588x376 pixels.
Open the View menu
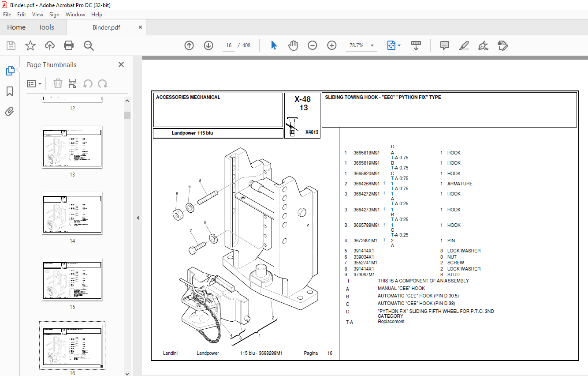[x=37, y=15]
